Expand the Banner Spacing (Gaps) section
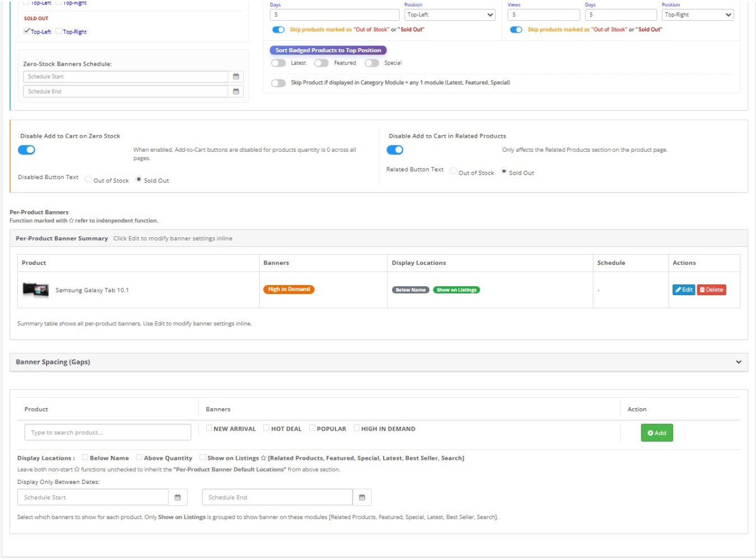The height and width of the screenshot is (560, 756). (x=738, y=362)
